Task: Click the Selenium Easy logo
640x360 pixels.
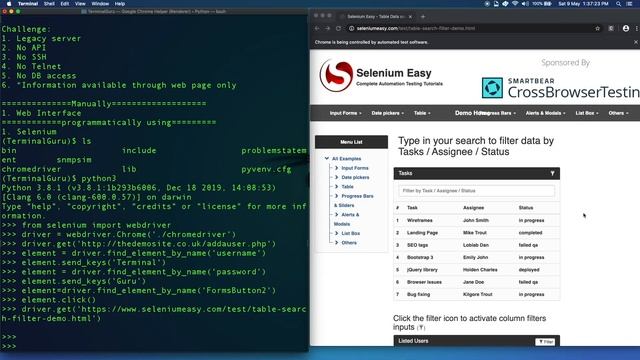Action: click(381, 76)
